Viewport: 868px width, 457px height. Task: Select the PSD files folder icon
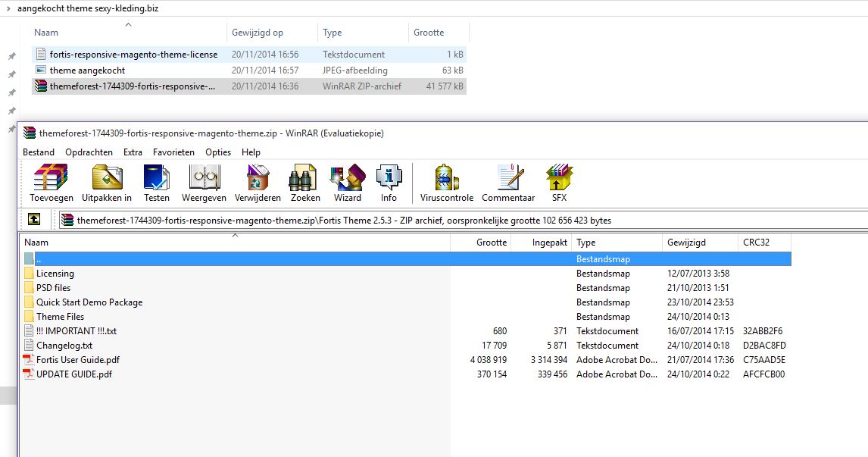click(29, 287)
